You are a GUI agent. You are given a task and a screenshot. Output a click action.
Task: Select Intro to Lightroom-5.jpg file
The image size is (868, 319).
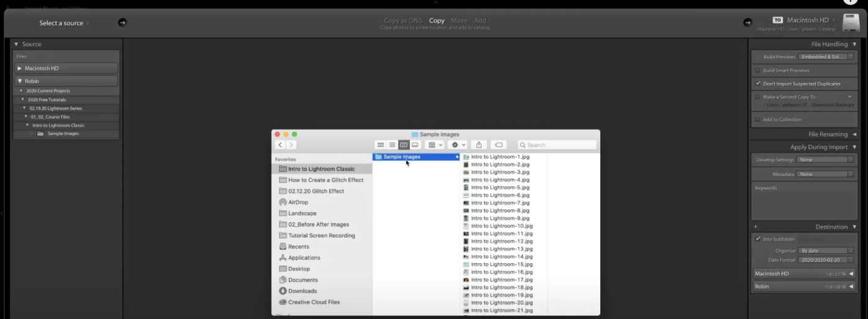[x=500, y=188]
